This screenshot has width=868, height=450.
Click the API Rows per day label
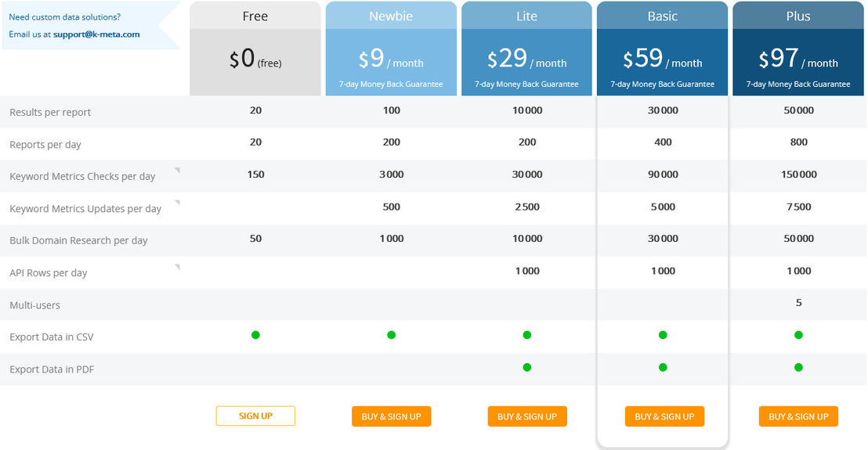tap(48, 273)
